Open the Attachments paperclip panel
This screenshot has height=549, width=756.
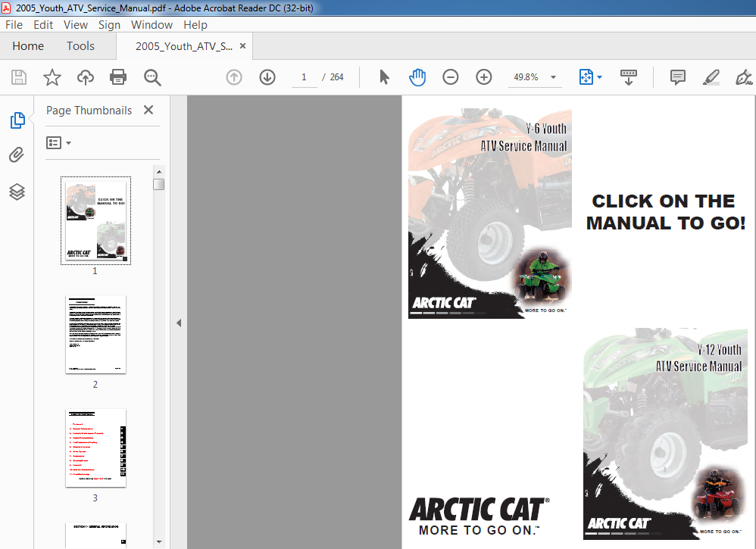click(17, 154)
